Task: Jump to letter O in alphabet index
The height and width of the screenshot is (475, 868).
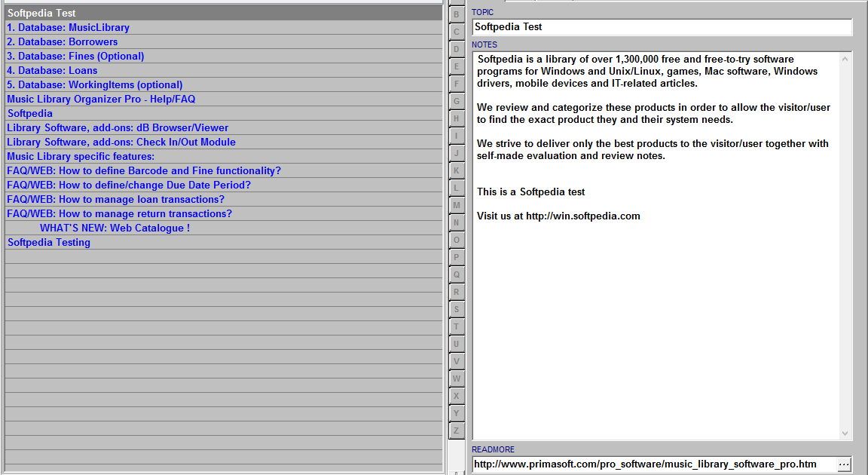Action: [x=457, y=240]
